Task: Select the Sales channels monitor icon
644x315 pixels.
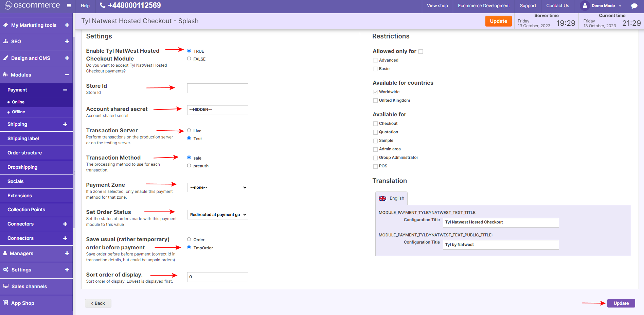Action: pyautogui.click(x=6, y=286)
